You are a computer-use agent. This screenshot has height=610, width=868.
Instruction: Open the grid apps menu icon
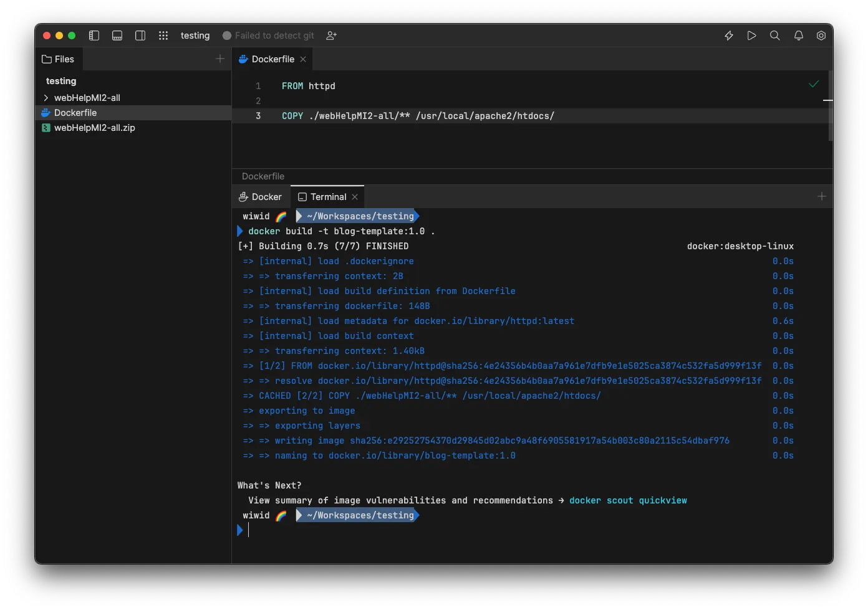coord(163,36)
